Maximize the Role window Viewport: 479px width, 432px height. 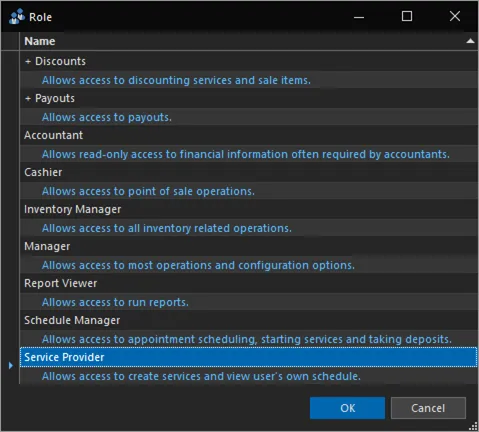(x=407, y=16)
